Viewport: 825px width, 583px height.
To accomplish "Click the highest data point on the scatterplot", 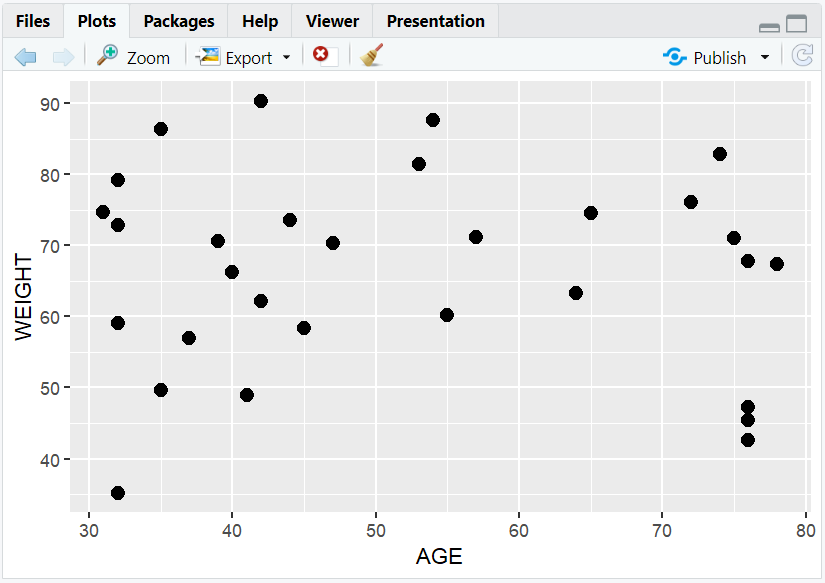I will [x=261, y=100].
